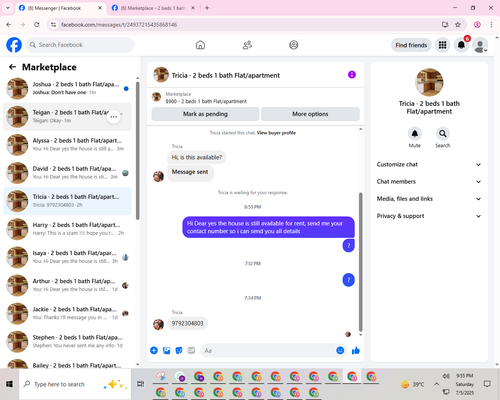Open Arthur conversation
Image resolution: width=500 pixels, height=400 pixels.
[67, 285]
